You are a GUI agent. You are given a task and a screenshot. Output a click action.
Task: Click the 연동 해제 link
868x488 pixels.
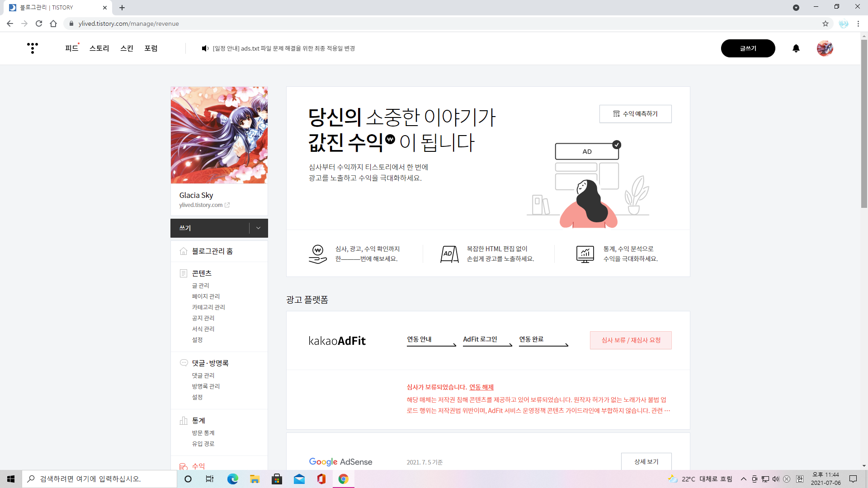tap(481, 387)
